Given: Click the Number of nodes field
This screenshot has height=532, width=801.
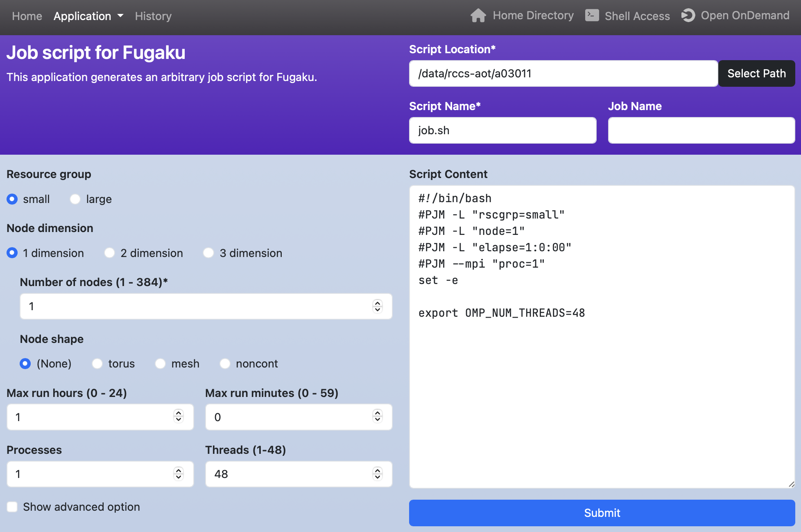Looking at the screenshot, I should [x=206, y=306].
